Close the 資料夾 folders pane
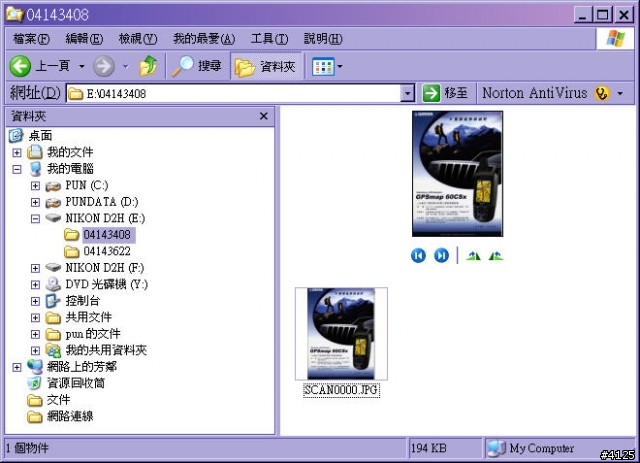This screenshot has height=463, width=640. (264, 116)
